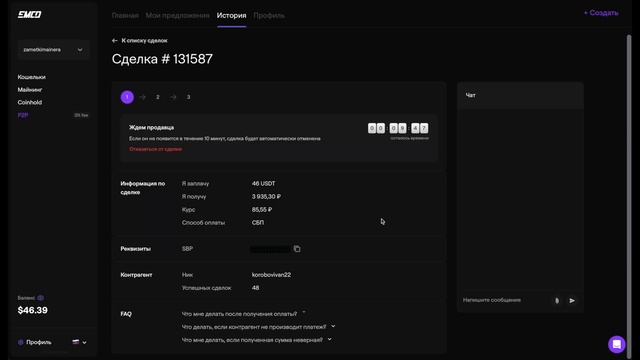This screenshot has height=360, width=640.
Task: Click the 85,55 ₽ rate value
Action: pyautogui.click(x=262, y=210)
